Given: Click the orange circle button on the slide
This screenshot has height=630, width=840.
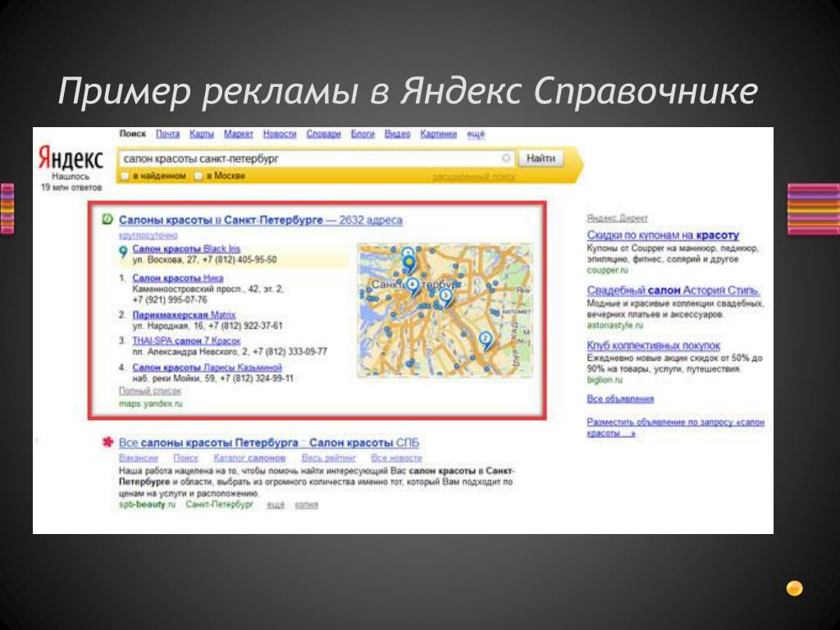Looking at the screenshot, I should click(x=794, y=588).
